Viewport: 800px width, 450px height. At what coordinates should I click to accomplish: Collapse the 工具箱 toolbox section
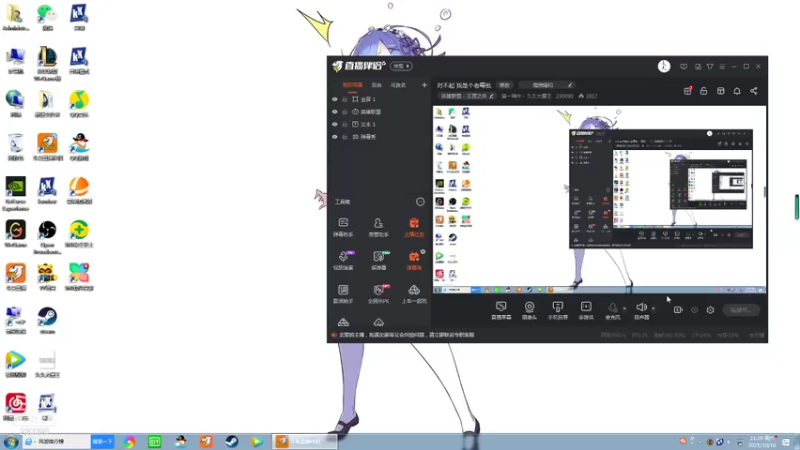coord(420,202)
